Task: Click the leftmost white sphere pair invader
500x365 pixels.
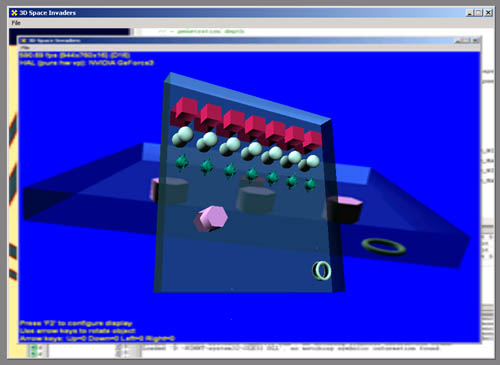Action: point(182,137)
